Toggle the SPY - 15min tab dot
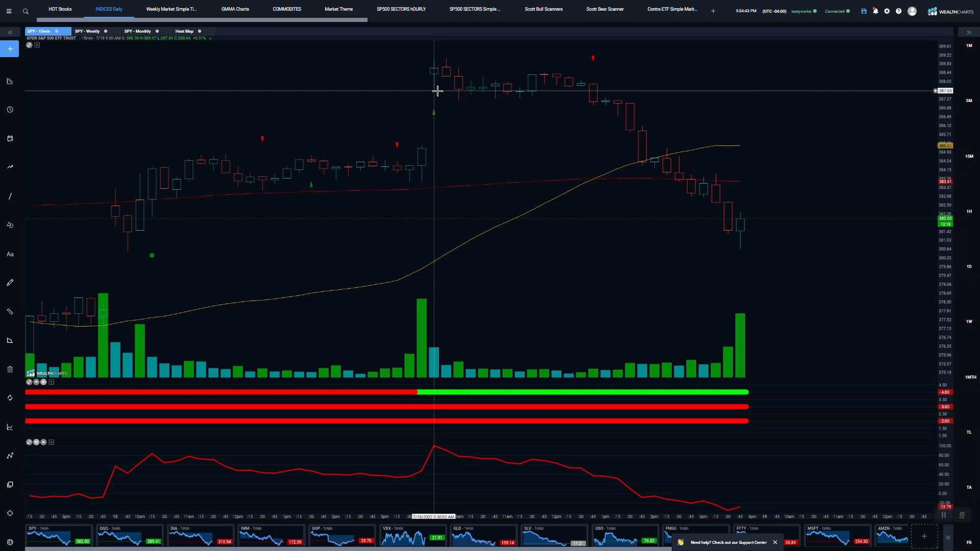Screen dimensions: 980x551 [57, 31]
